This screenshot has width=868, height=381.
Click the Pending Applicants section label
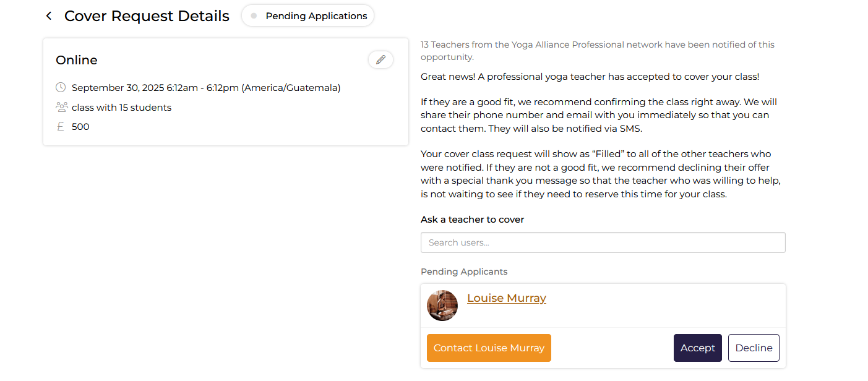click(464, 272)
